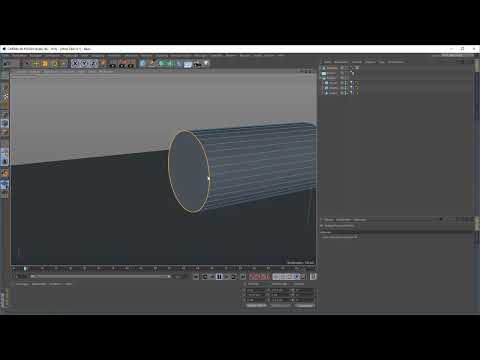Open the Render Settings icon

(131, 64)
